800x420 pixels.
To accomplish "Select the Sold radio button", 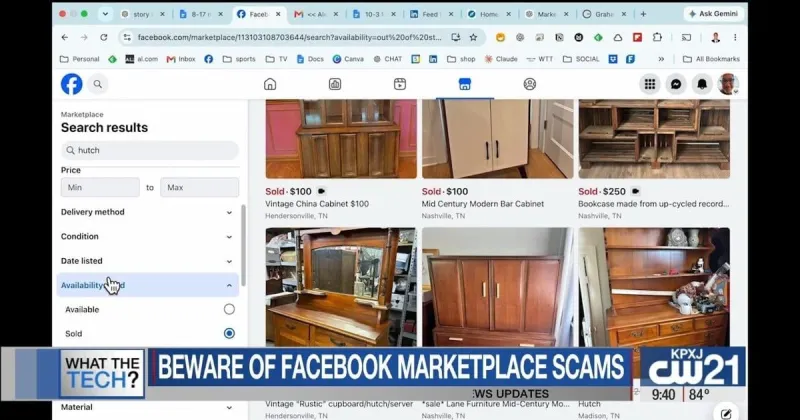I will click(229, 333).
